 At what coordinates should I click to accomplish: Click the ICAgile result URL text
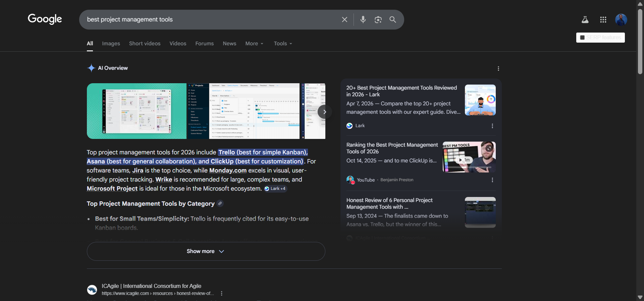pyautogui.click(x=158, y=293)
